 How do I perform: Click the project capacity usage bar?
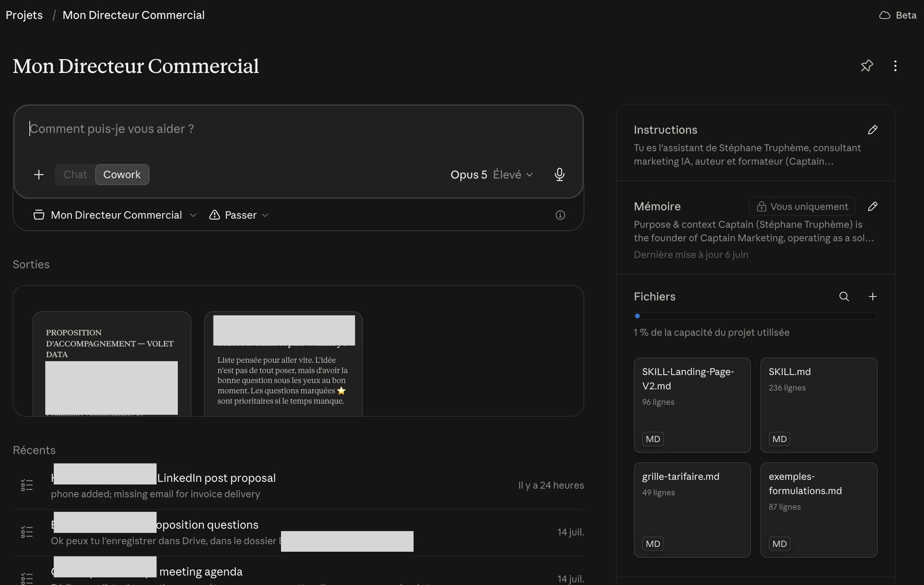pos(755,316)
